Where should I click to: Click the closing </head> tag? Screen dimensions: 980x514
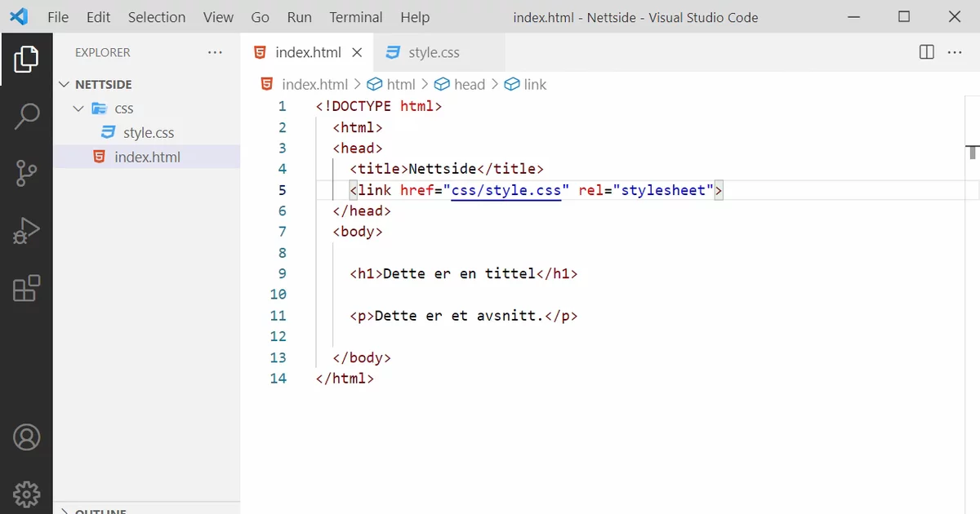point(362,210)
